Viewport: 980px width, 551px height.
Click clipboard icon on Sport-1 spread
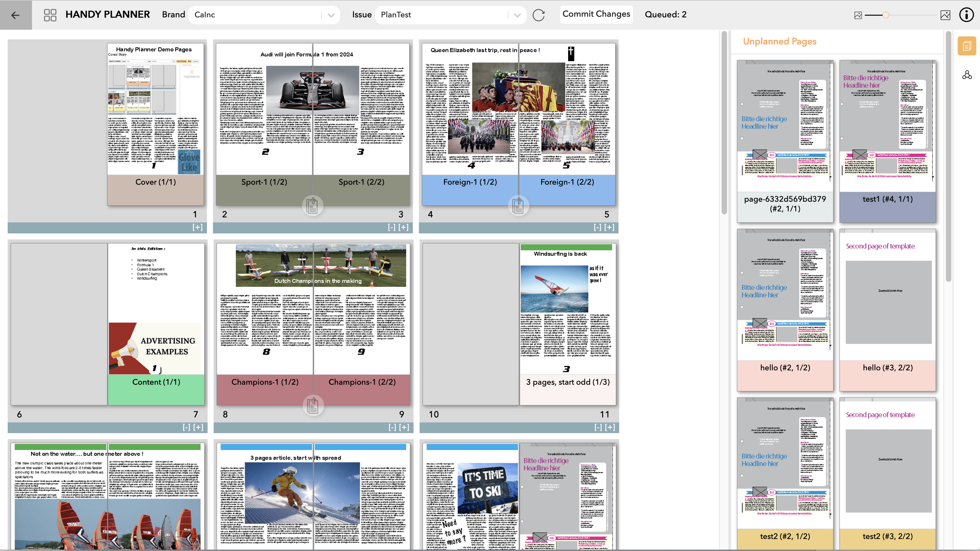coord(312,206)
